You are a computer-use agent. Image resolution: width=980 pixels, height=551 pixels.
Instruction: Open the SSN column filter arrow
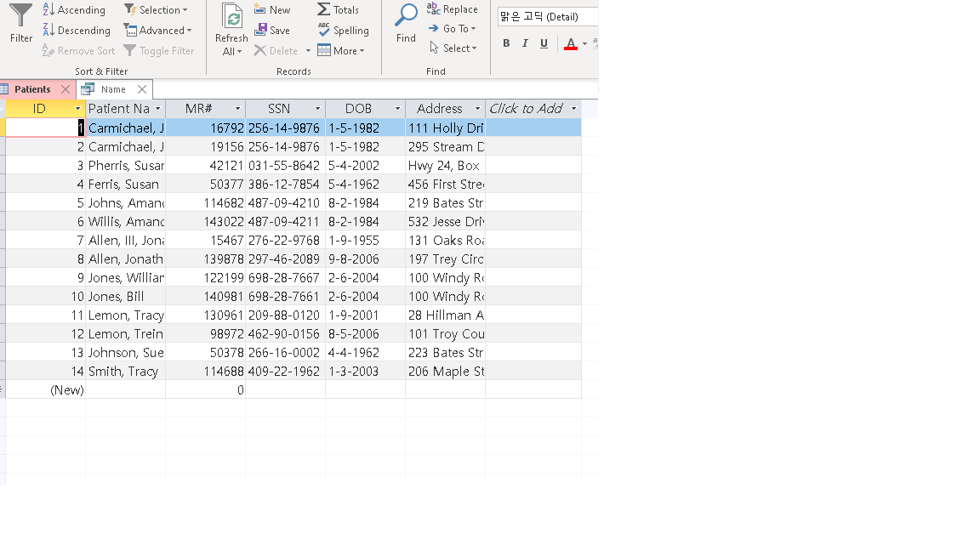317,109
